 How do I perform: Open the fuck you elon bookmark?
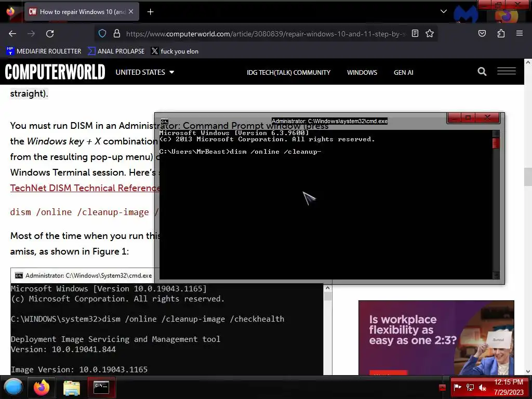coord(175,51)
